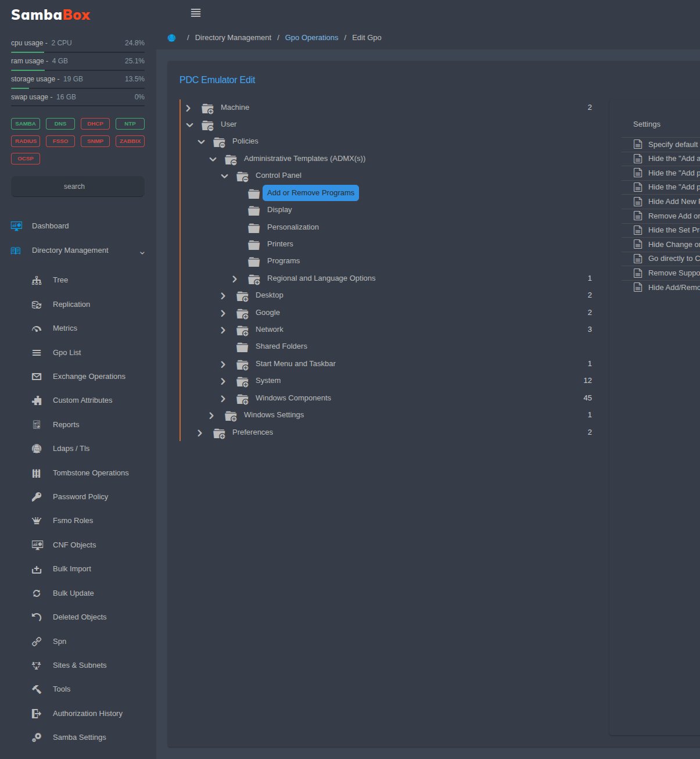The image size is (700, 759).
Task: Click the Gpo Operations breadcrumb link
Action: (x=311, y=38)
